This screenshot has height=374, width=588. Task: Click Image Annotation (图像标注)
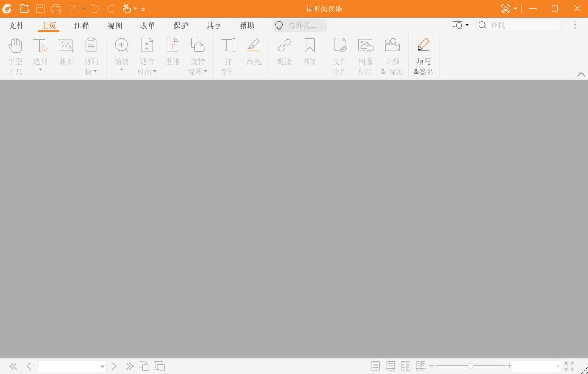point(365,56)
